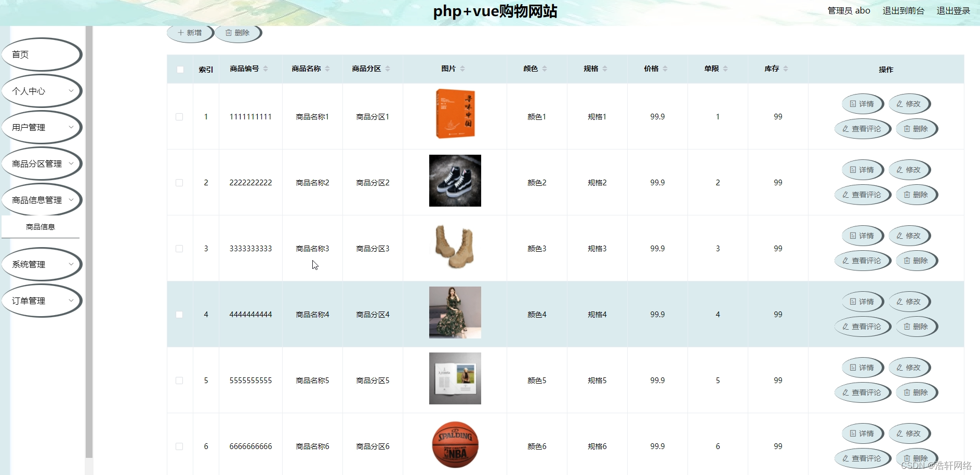Image resolution: width=980 pixels, height=475 pixels.
Task: Click 退出登录 in the header
Action: click(x=953, y=10)
